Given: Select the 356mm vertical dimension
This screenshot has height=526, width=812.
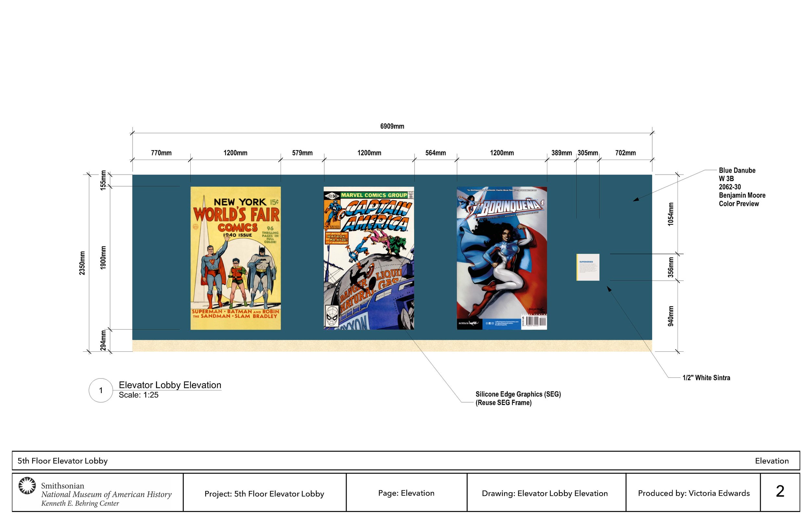Looking at the screenshot, I should click(671, 267).
